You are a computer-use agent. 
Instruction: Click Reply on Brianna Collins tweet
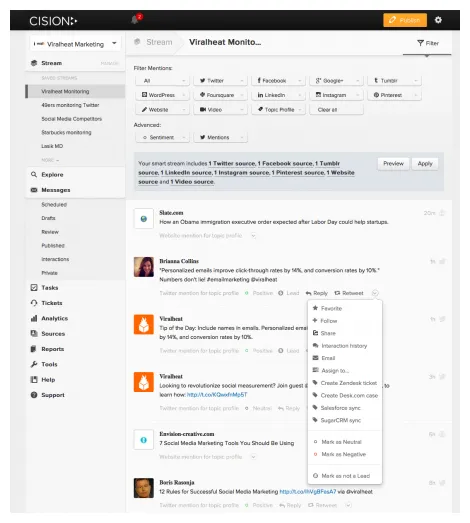click(317, 293)
